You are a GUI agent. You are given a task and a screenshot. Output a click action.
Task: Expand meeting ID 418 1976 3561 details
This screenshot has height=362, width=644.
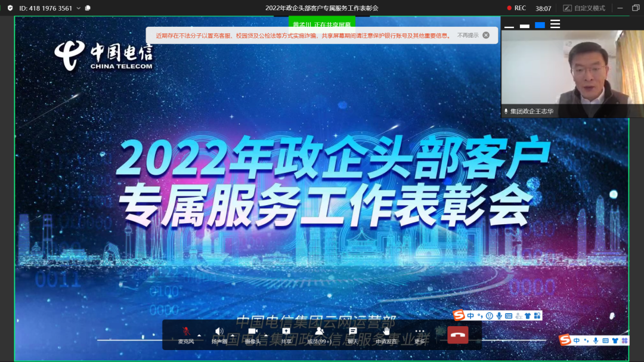click(79, 8)
